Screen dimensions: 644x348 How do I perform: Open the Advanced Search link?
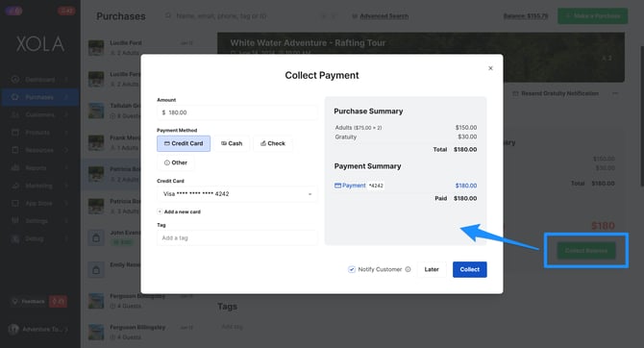point(384,16)
